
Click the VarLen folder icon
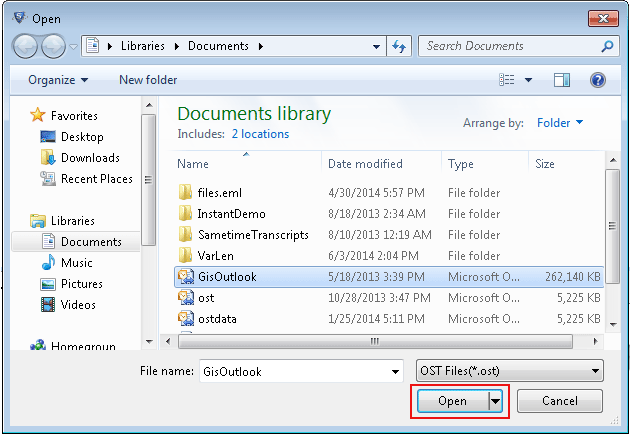tap(185, 255)
